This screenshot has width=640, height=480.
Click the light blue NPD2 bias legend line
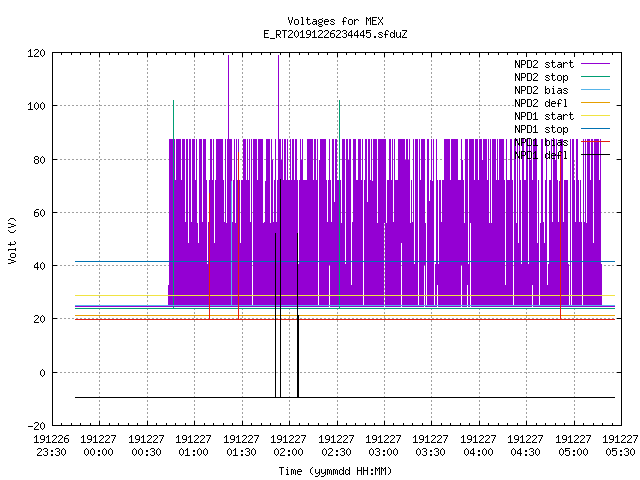(x=596, y=90)
